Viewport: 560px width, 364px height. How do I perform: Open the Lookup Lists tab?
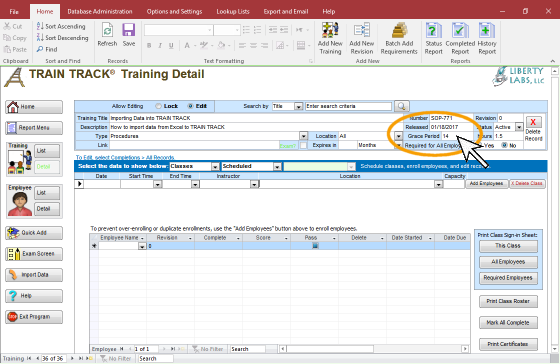pyautogui.click(x=233, y=11)
